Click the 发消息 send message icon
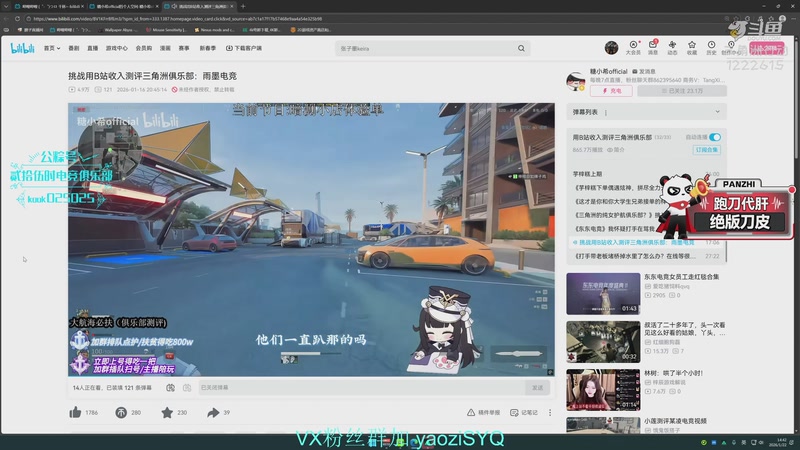This screenshot has height=450, width=800. (x=635, y=71)
